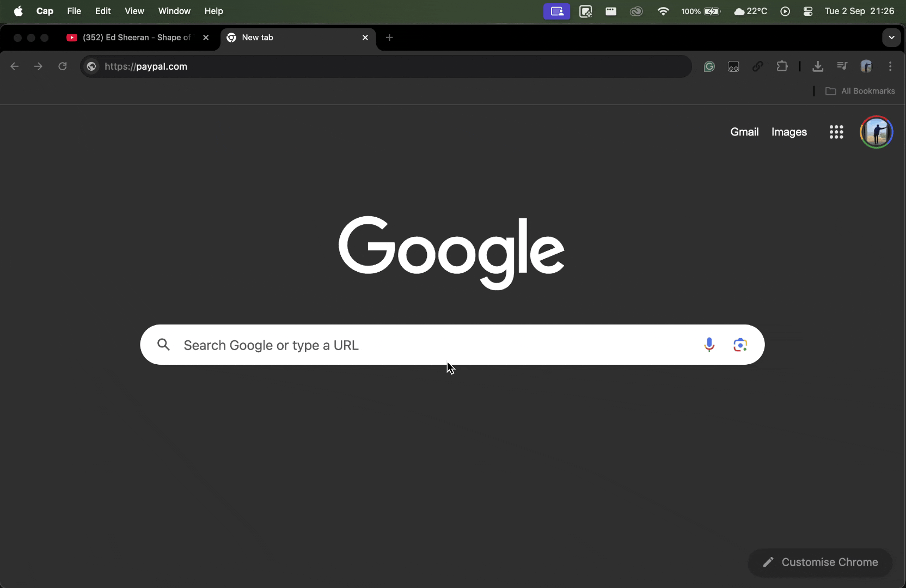Open the weather 22°C menu bar item

point(751,11)
